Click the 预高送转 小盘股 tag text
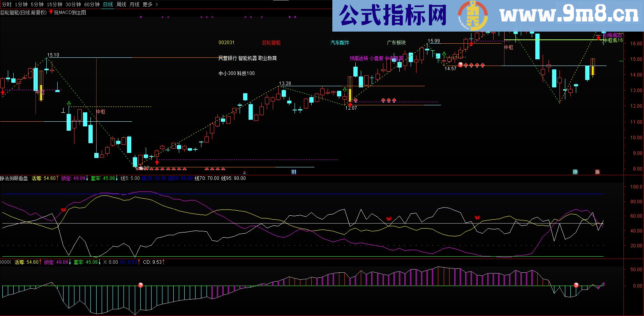 pyautogui.click(x=367, y=58)
